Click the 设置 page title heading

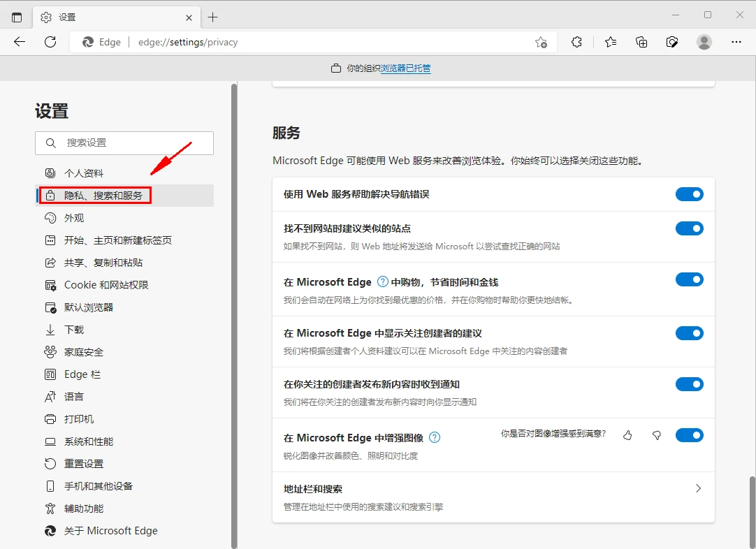52,111
